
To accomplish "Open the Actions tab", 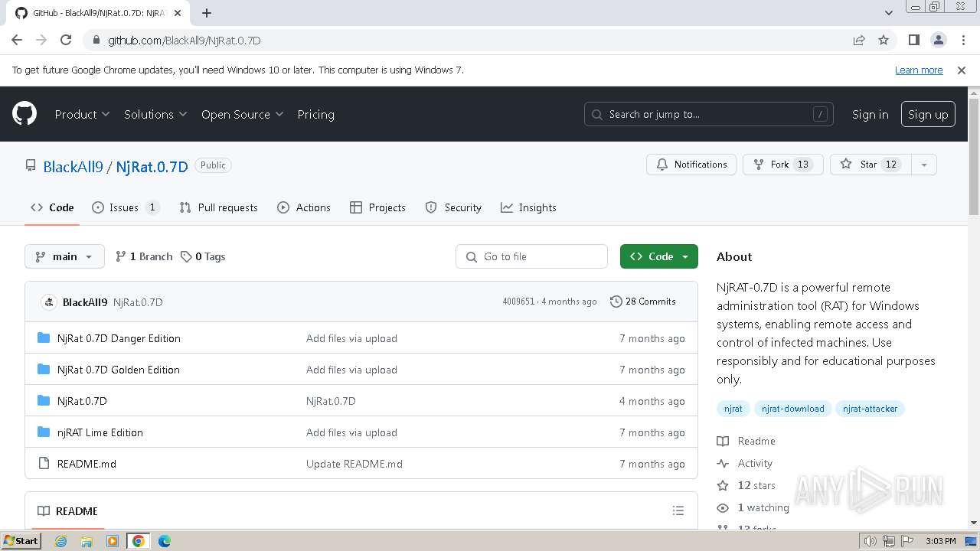I will click(304, 207).
